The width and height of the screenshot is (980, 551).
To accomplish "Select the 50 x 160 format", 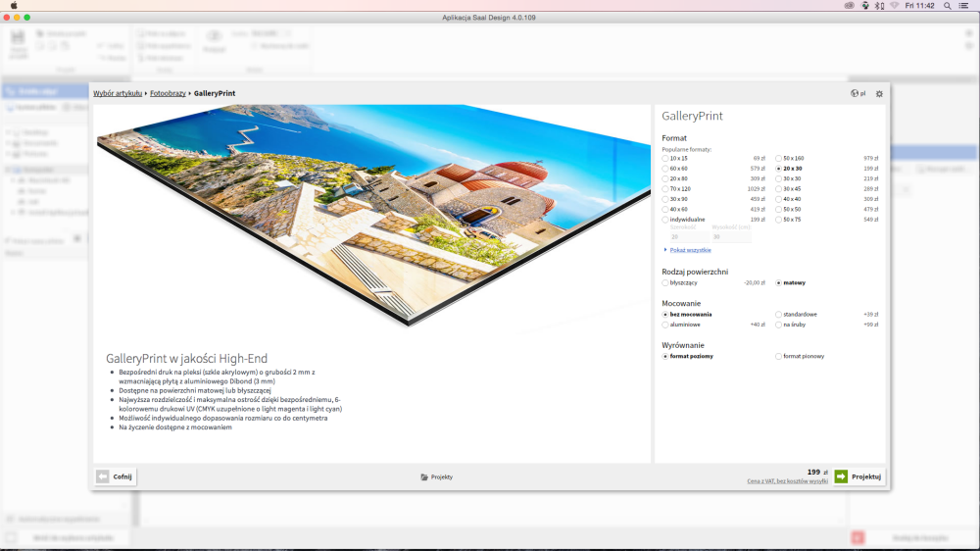I will (x=778, y=158).
